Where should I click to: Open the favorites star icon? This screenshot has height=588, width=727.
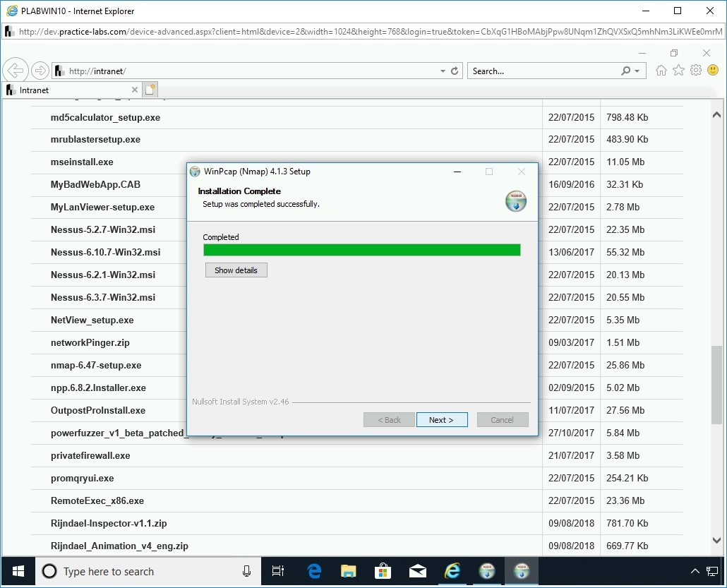pyautogui.click(x=678, y=71)
